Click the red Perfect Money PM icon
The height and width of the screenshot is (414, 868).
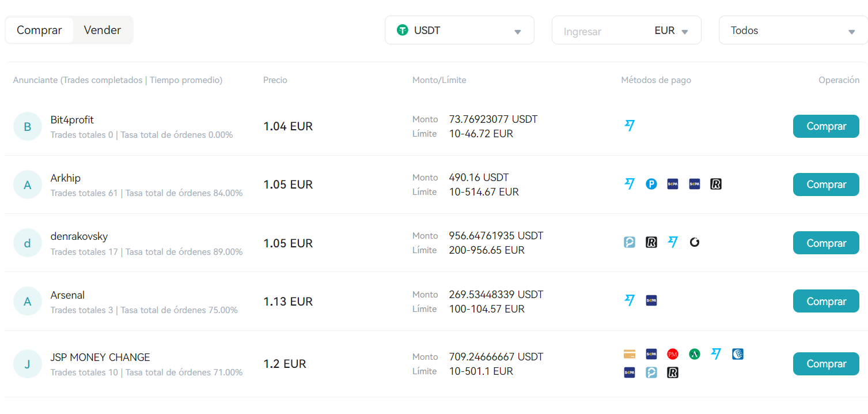(x=673, y=354)
